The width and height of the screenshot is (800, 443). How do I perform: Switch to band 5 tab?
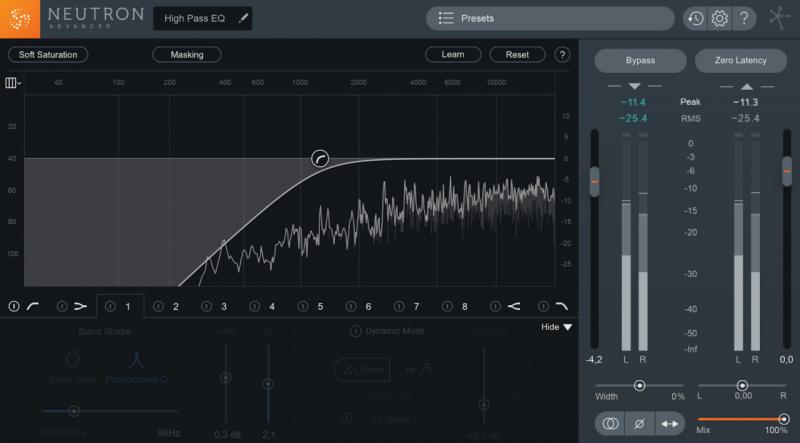click(x=313, y=306)
